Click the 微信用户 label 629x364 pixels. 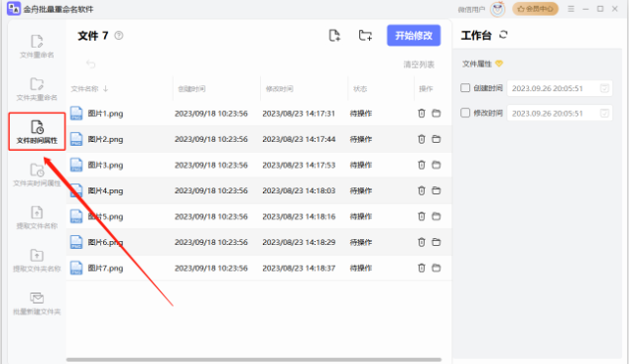pos(471,9)
